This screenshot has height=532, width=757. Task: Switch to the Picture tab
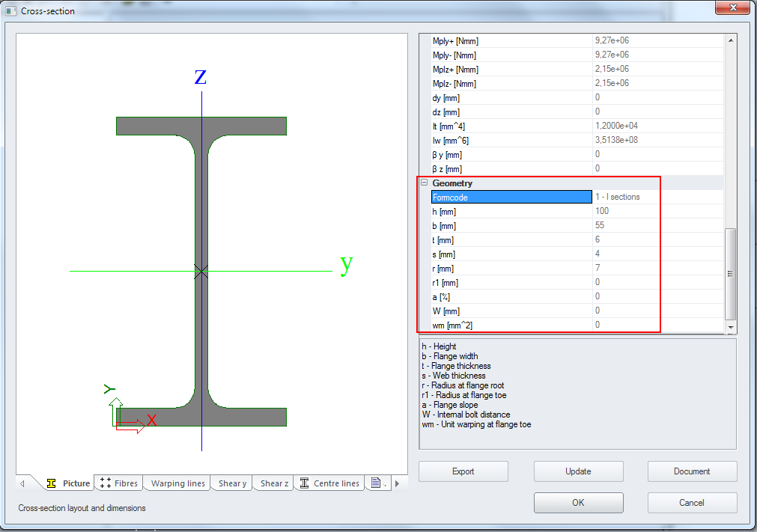pos(68,483)
